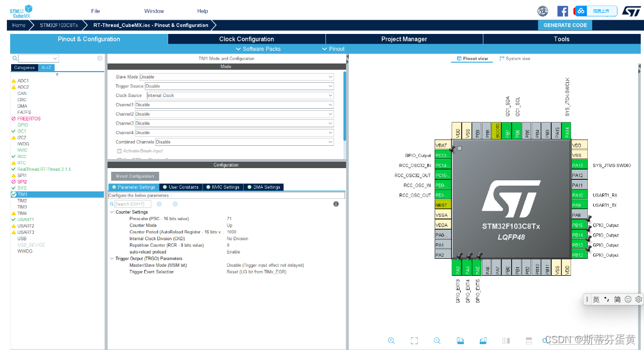Toggle IME punctuation mode button
The image size is (644, 350).
point(607,299)
